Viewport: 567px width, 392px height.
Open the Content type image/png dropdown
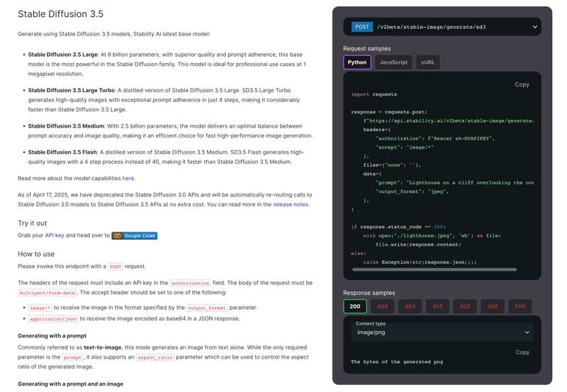point(442,332)
